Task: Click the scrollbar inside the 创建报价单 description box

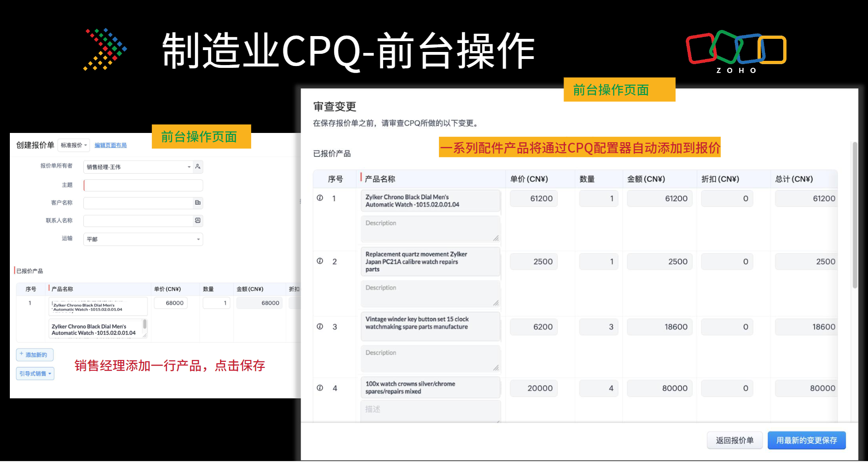Action: (x=145, y=324)
